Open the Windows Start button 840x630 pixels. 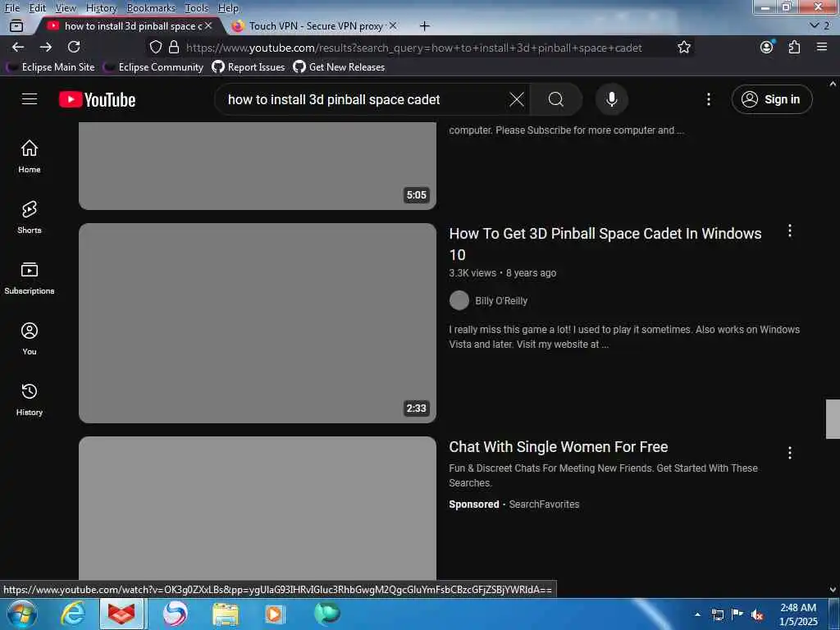(21, 614)
